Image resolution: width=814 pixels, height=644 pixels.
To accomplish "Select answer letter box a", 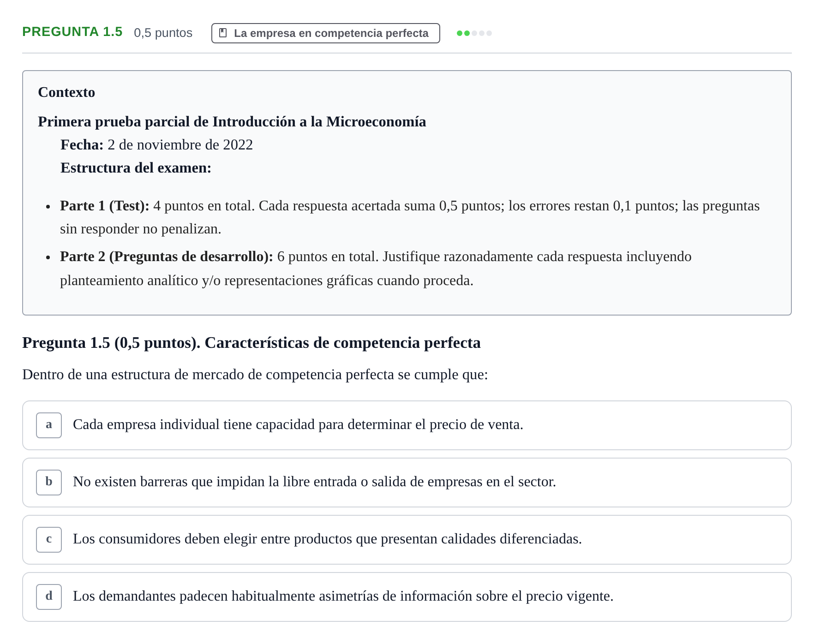I will click(49, 425).
